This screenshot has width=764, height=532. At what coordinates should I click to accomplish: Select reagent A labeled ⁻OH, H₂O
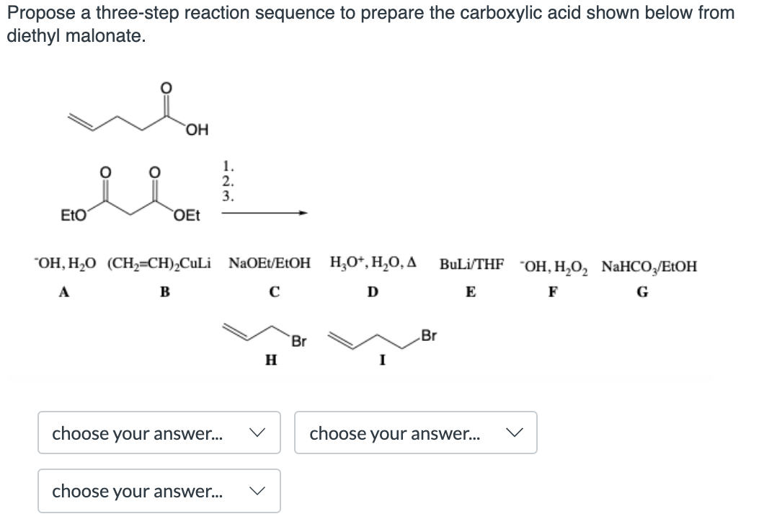point(64,265)
